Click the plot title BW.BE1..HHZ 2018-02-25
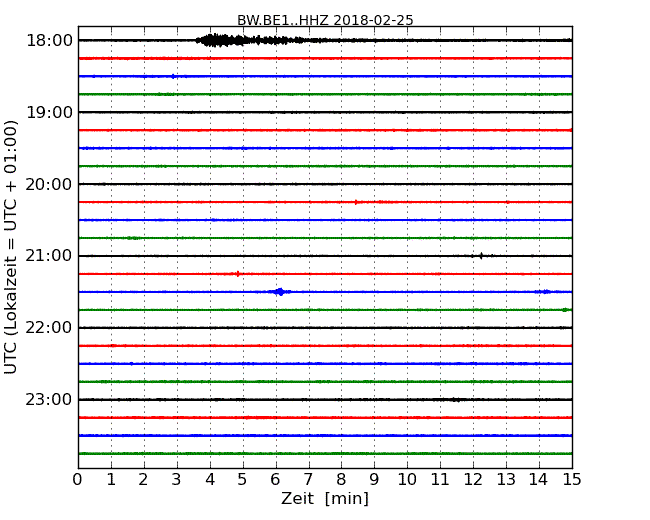 coord(325,20)
